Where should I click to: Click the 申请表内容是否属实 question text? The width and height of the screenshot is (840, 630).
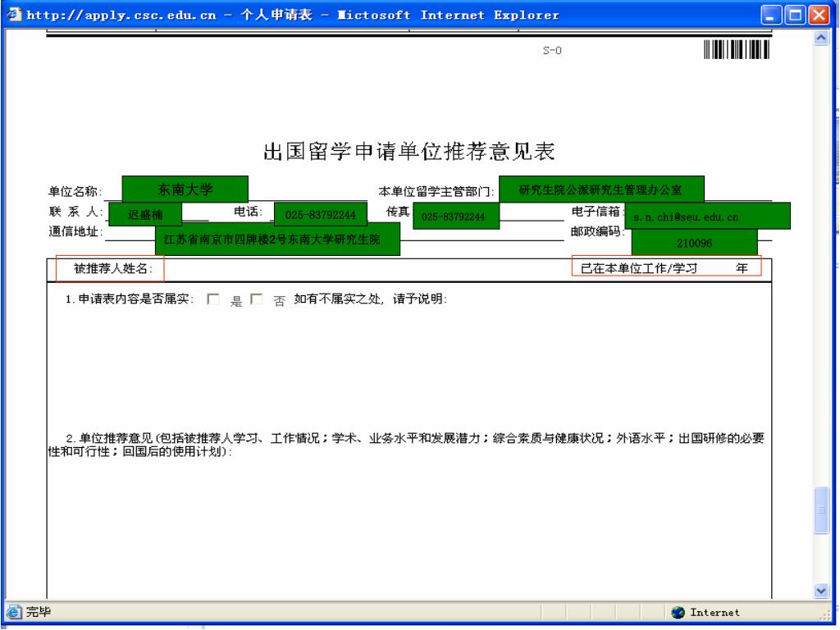coord(129,299)
